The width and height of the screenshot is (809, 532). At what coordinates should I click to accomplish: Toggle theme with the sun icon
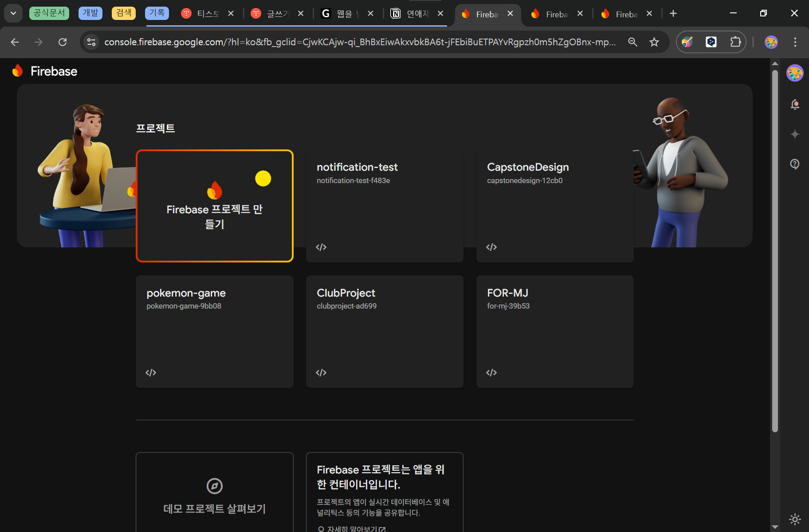795,519
